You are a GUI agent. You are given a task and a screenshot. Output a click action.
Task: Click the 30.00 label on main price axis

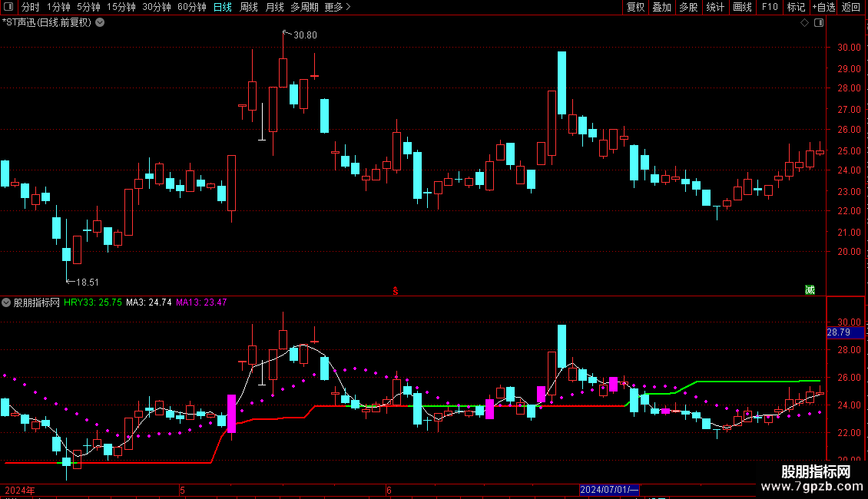(849, 48)
